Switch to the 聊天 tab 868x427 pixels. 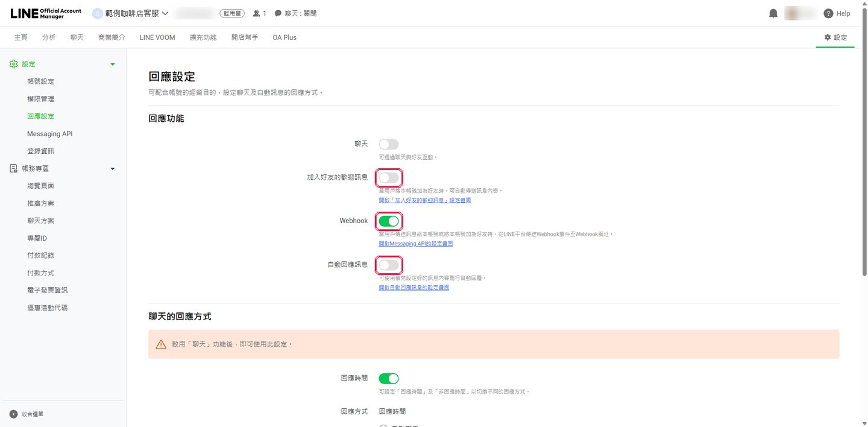tap(77, 37)
